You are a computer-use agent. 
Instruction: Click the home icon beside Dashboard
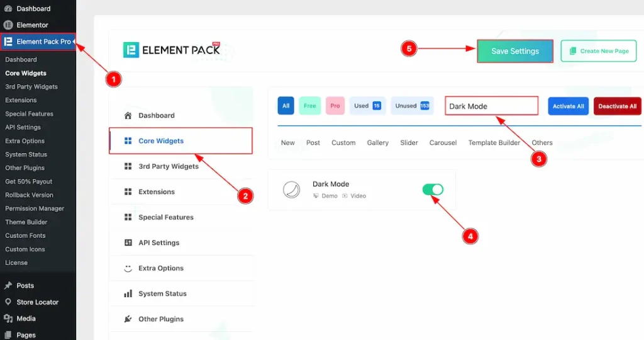click(128, 116)
